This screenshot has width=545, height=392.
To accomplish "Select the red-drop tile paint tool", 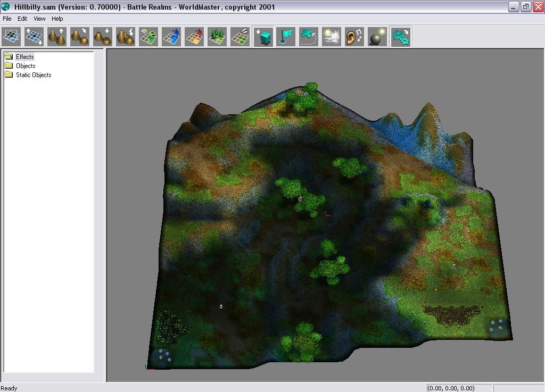I will coord(194,37).
